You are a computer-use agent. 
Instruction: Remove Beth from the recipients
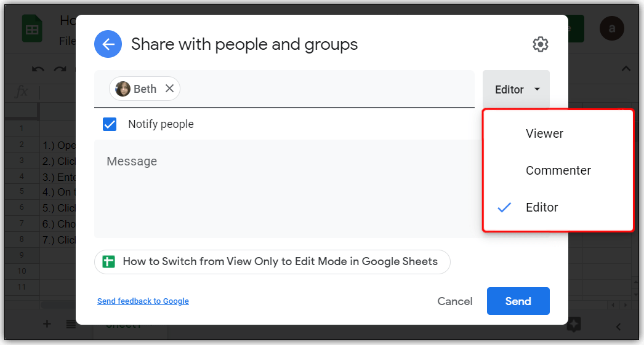(x=169, y=89)
